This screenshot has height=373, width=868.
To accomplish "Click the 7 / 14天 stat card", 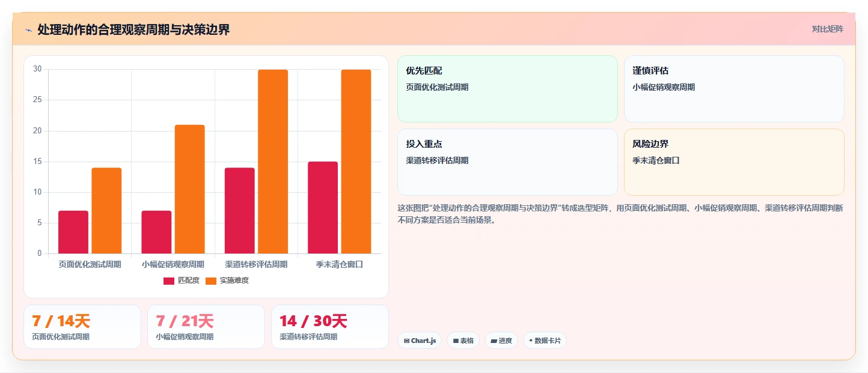I will [82, 327].
